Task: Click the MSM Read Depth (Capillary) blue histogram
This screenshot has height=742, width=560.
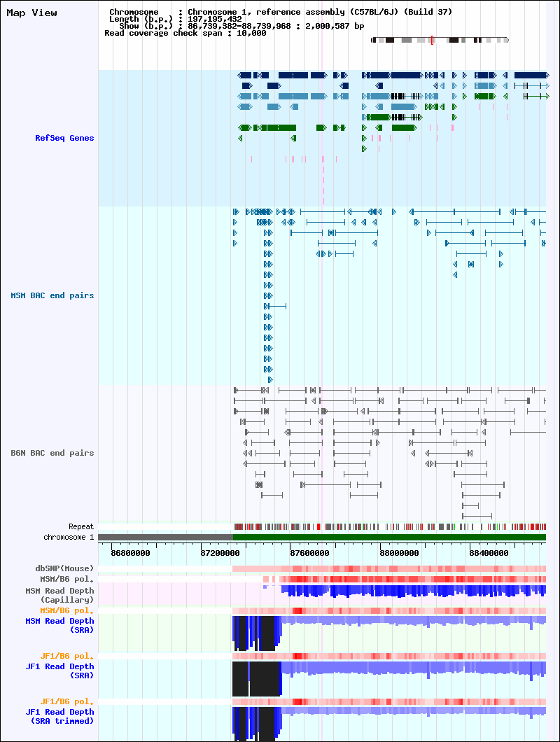Action: pyautogui.click(x=405, y=591)
